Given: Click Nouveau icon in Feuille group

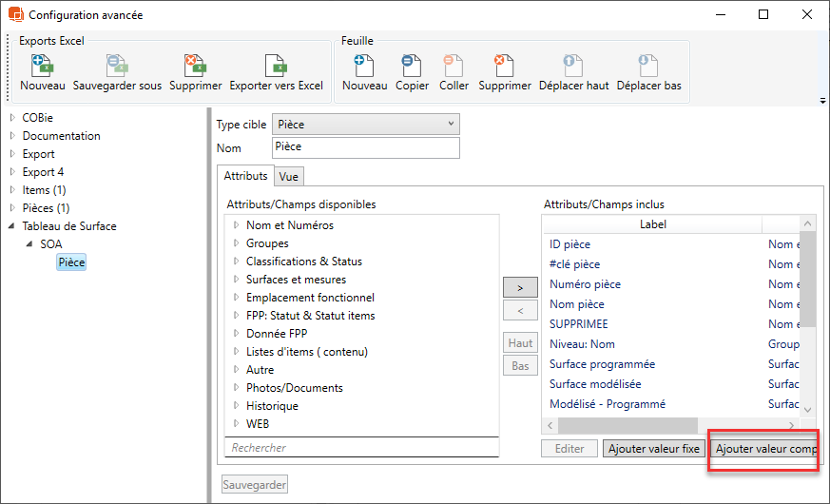Looking at the screenshot, I should [x=364, y=66].
